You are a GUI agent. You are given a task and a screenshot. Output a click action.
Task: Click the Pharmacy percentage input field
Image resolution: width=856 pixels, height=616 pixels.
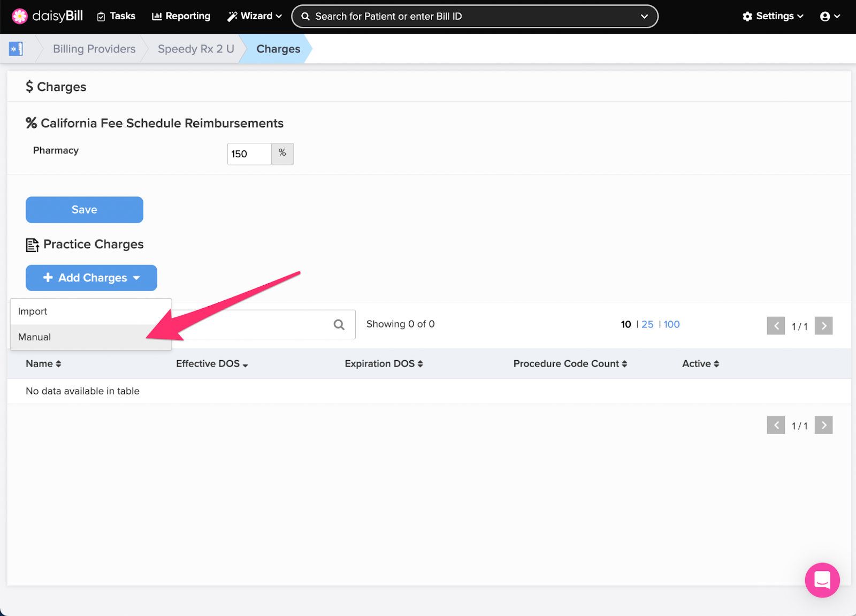(249, 154)
